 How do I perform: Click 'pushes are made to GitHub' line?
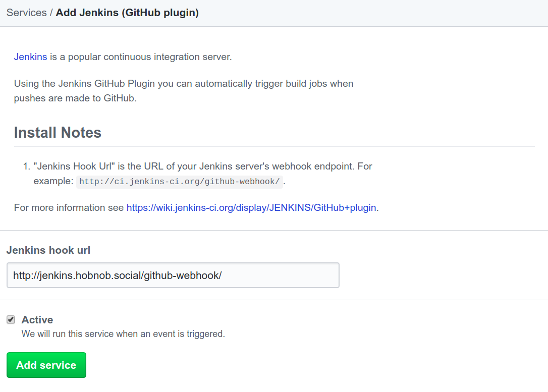[75, 98]
